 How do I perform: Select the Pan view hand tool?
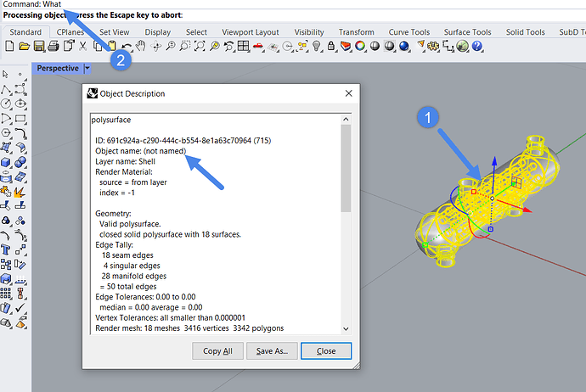141,46
